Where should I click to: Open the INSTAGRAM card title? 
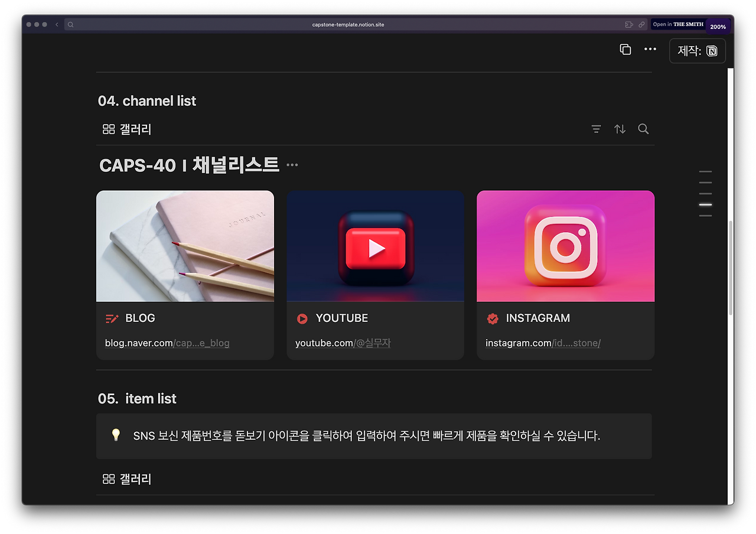pos(537,318)
